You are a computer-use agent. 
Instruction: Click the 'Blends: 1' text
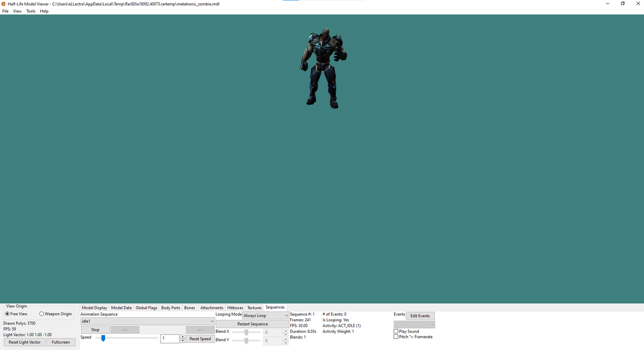(298, 337)
